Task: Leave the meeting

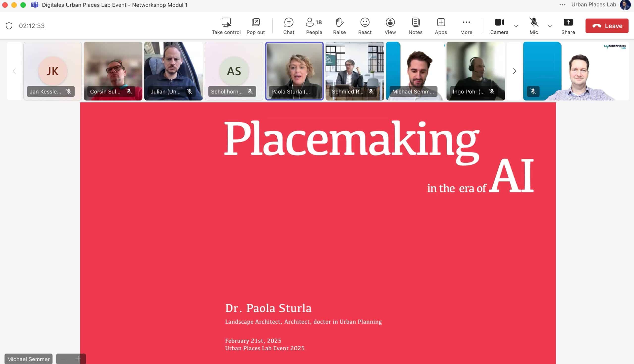Action: 607,26
